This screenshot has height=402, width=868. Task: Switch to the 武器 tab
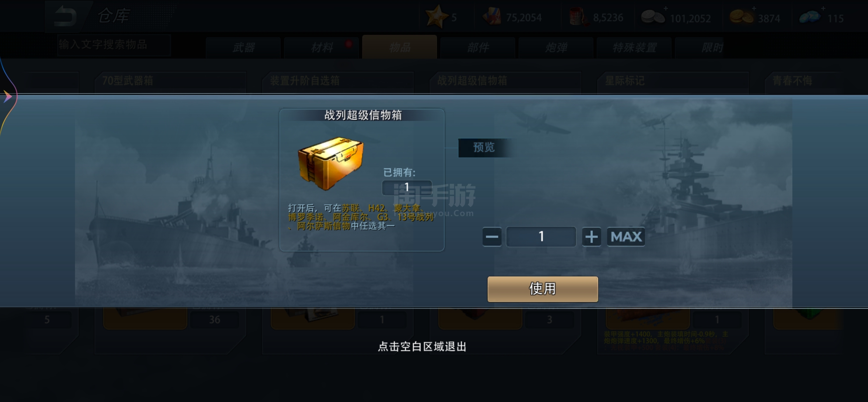[x=243, y=48]
